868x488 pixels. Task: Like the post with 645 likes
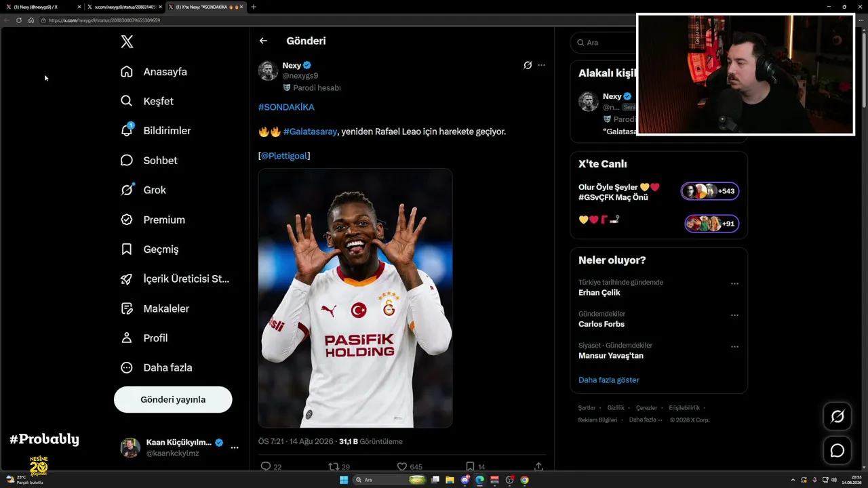click(401, 466)
